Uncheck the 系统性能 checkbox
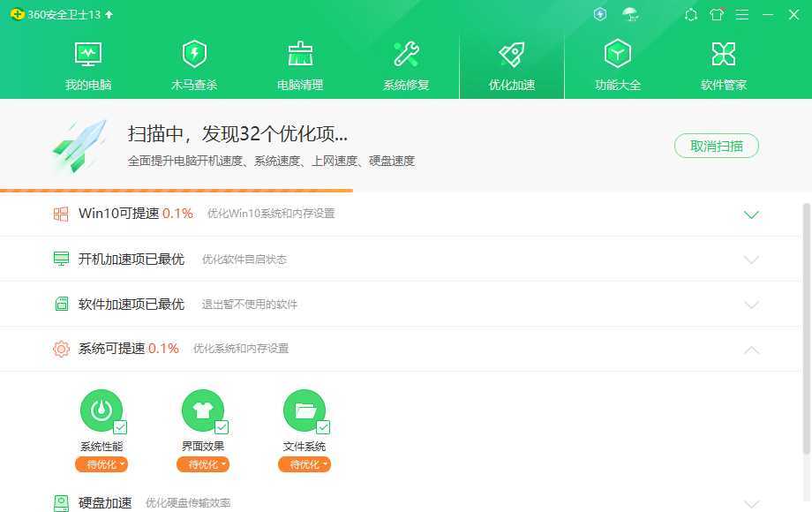The height and width of the screenshot is (512, 812). [x=121, y=425]
